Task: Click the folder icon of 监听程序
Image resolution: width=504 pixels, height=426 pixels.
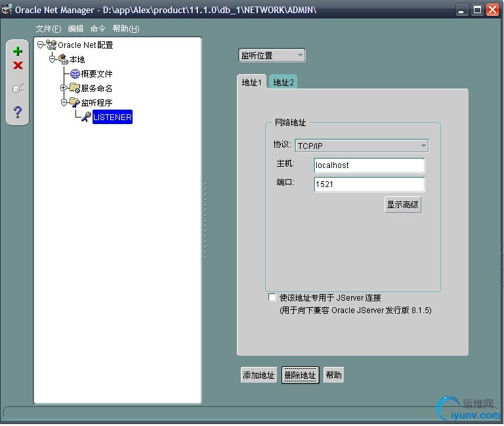Action: [x=75, y=102]
